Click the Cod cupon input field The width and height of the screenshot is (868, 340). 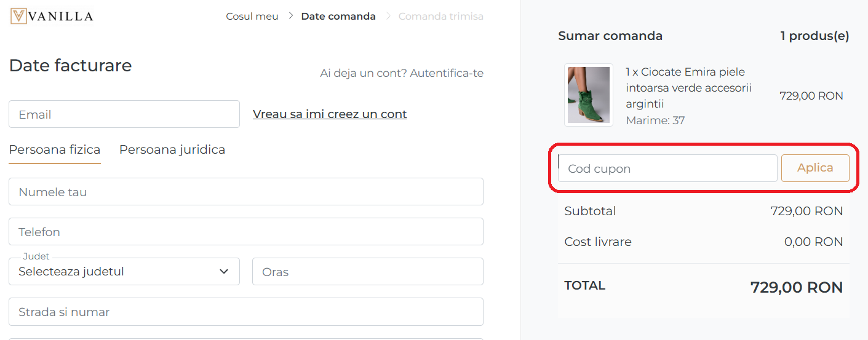coord(667,168)
